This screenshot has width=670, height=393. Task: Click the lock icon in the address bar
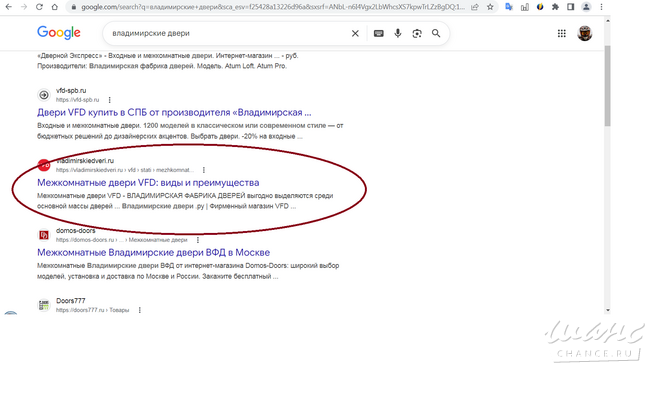pyautogui.click(x=73, y=7)
